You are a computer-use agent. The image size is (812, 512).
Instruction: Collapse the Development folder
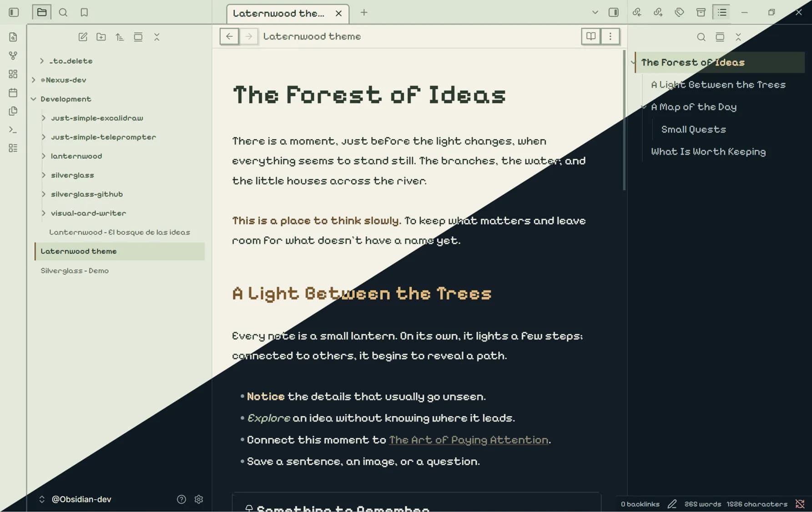[34, 99]
